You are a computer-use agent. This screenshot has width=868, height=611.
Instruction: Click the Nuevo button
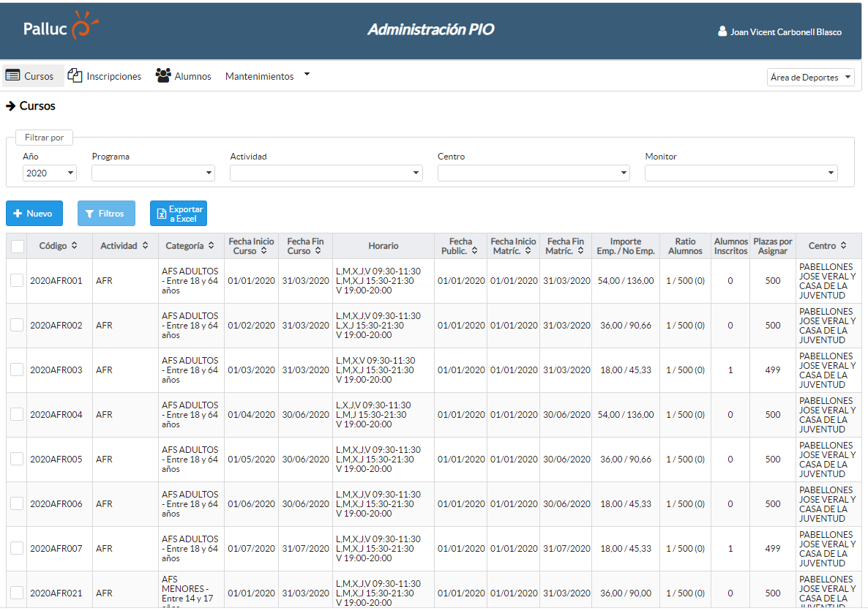tap(34, 214)
